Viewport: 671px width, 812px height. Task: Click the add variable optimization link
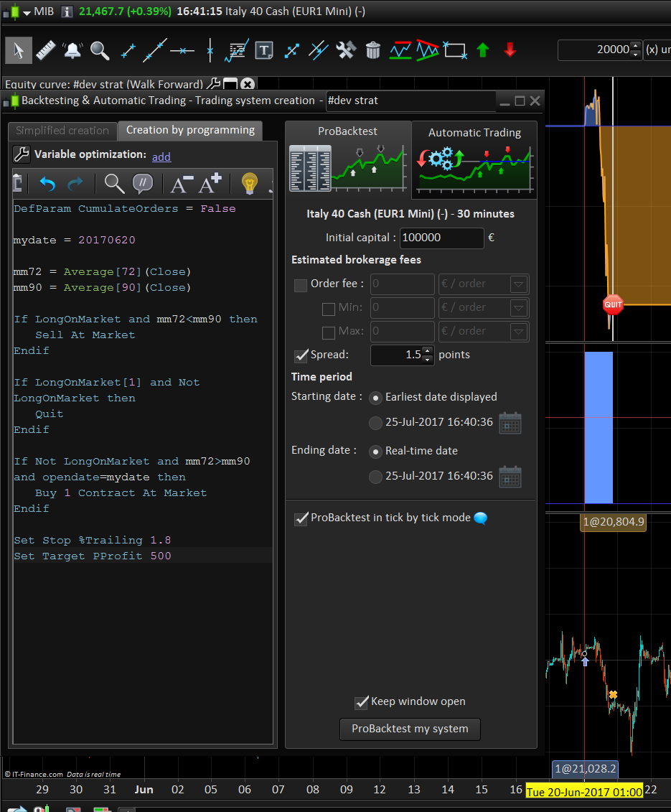pos(161,156)
